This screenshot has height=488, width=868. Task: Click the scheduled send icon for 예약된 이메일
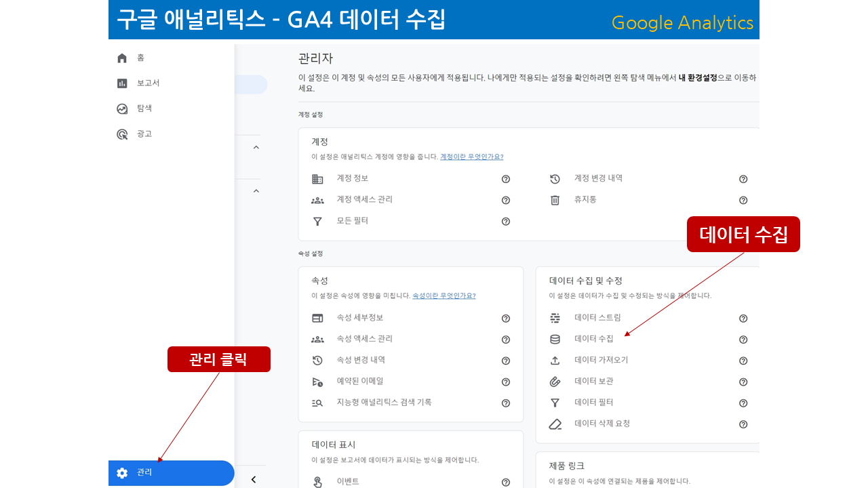coord(317,382)
